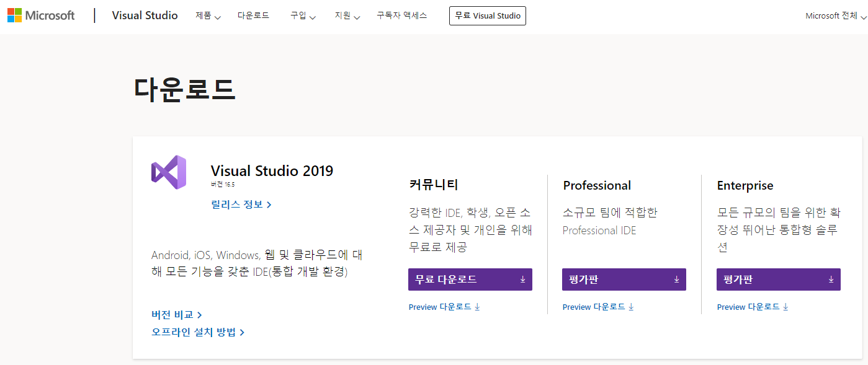Click Preview 다운로드 under Professional
The height and width of the screenshot is (365, 868).
tap(598, 307)
